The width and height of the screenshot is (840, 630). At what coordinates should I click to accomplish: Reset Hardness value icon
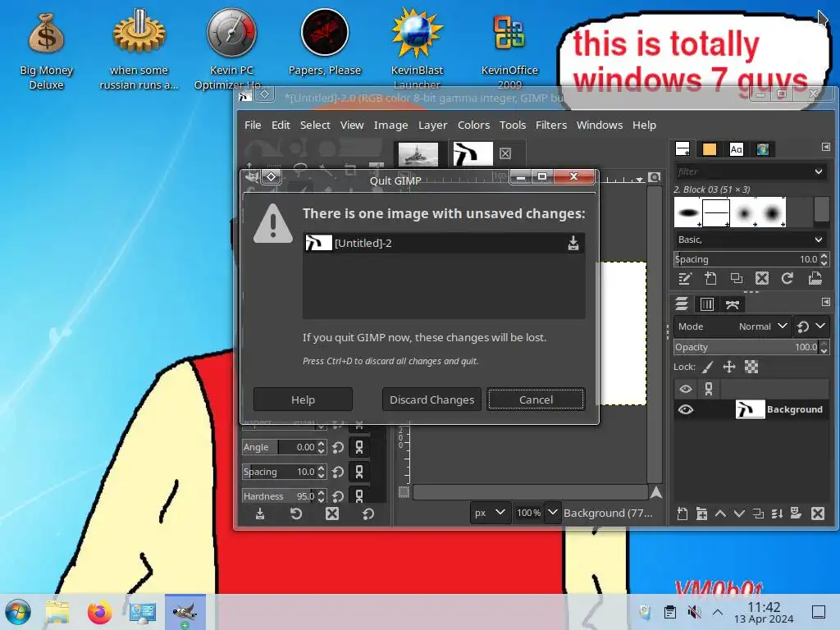[x=338, y=496]
